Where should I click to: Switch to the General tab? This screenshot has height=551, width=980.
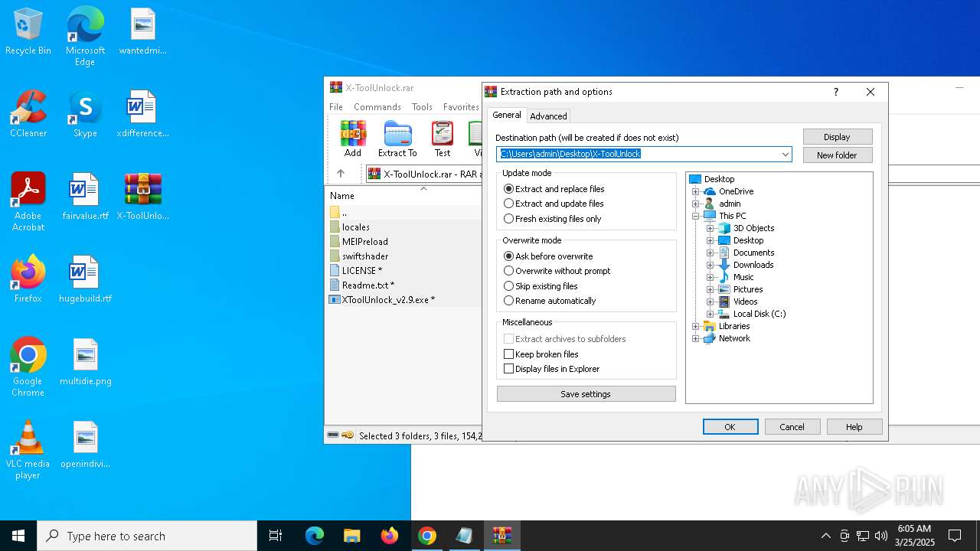tap(506, 115)
